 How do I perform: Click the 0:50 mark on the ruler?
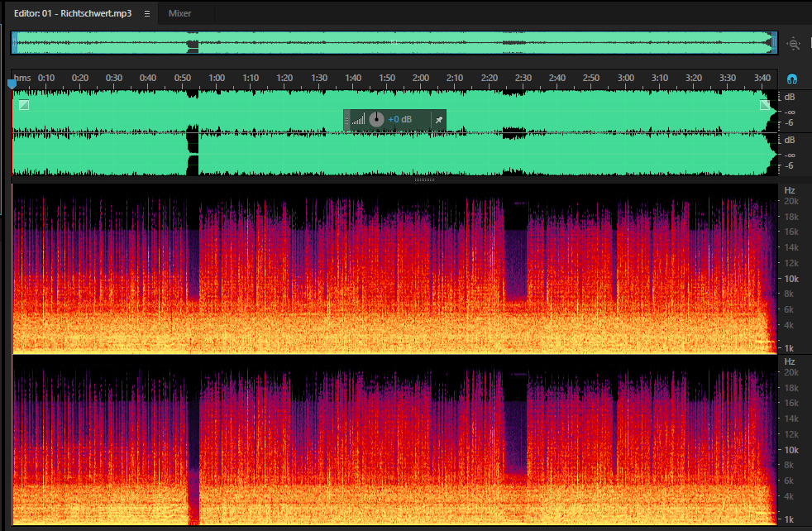pos(182,78)
